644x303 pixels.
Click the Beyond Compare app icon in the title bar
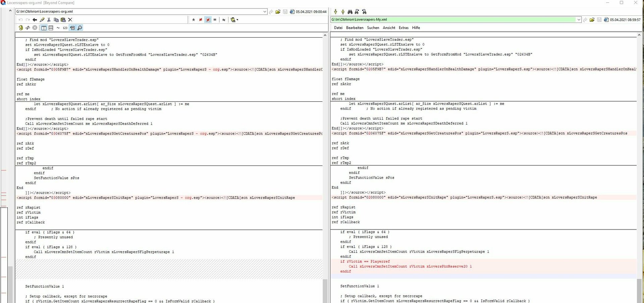[x=3, y=3]
